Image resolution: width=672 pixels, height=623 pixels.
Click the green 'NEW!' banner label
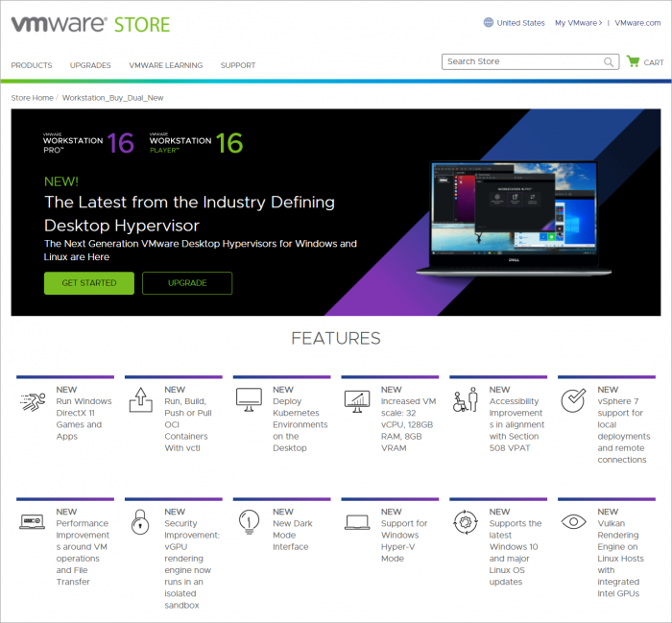(61, 181)
